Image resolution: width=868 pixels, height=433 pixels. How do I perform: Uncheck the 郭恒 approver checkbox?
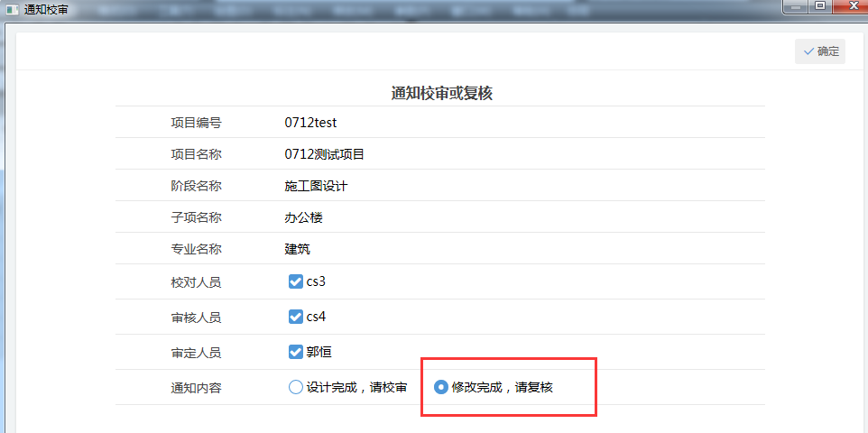pos(295,352)
